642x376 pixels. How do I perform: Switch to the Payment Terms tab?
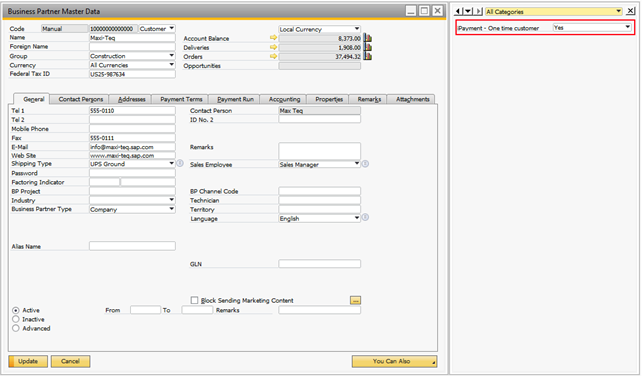pos(181,99)
